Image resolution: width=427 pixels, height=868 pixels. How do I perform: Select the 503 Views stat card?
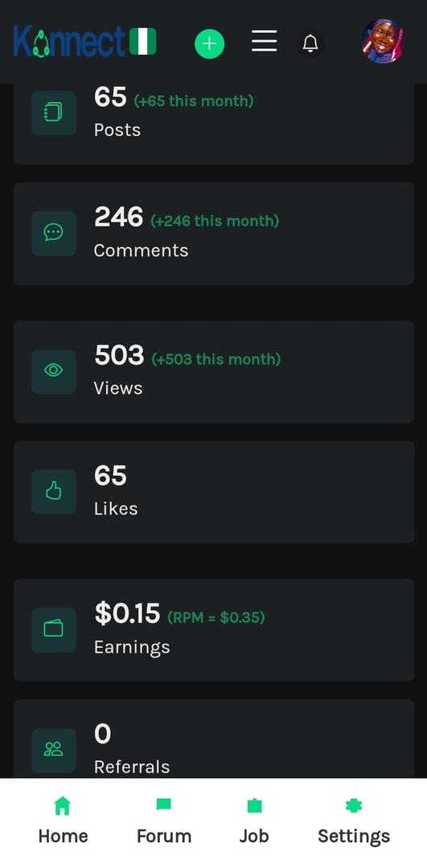pos(214,372)
